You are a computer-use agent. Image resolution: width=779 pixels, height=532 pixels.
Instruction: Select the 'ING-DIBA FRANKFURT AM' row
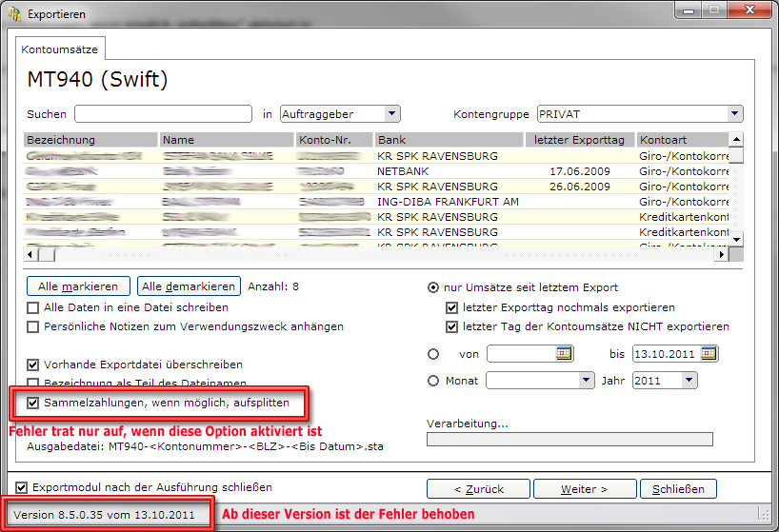click(x=376, y=202)
